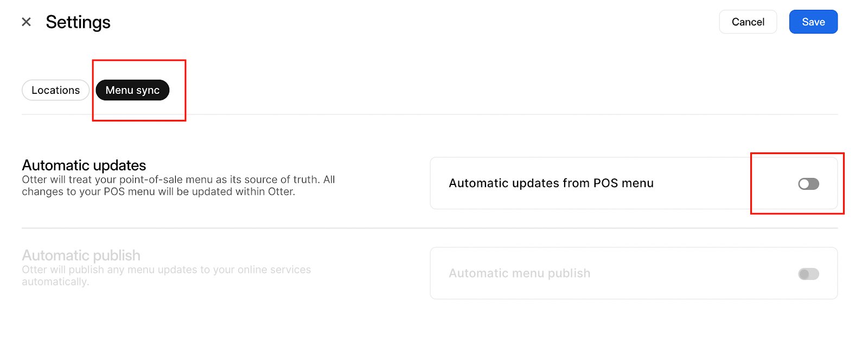
Task: Cancel the settings changes
Action: tap(748, 22)
